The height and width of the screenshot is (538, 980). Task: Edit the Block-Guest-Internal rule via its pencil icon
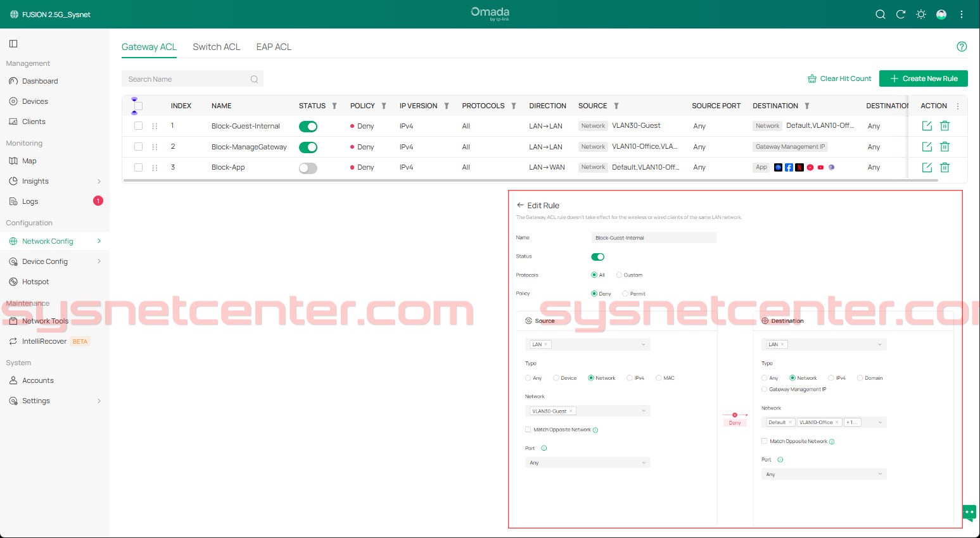tap(927, 126)
